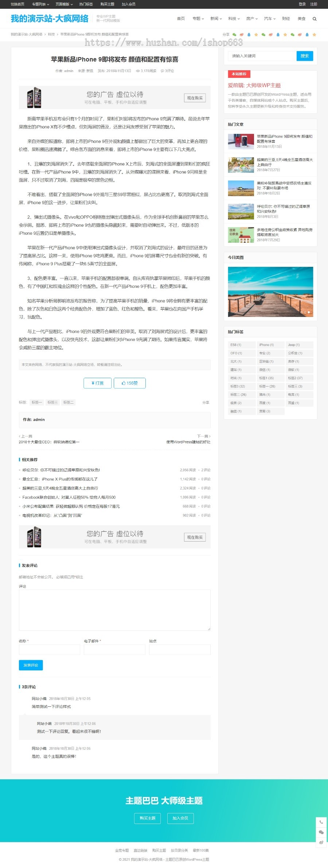Click the 注册 register link
The height and width of the screenshot is (868, 328).
(x=314, y=4)
